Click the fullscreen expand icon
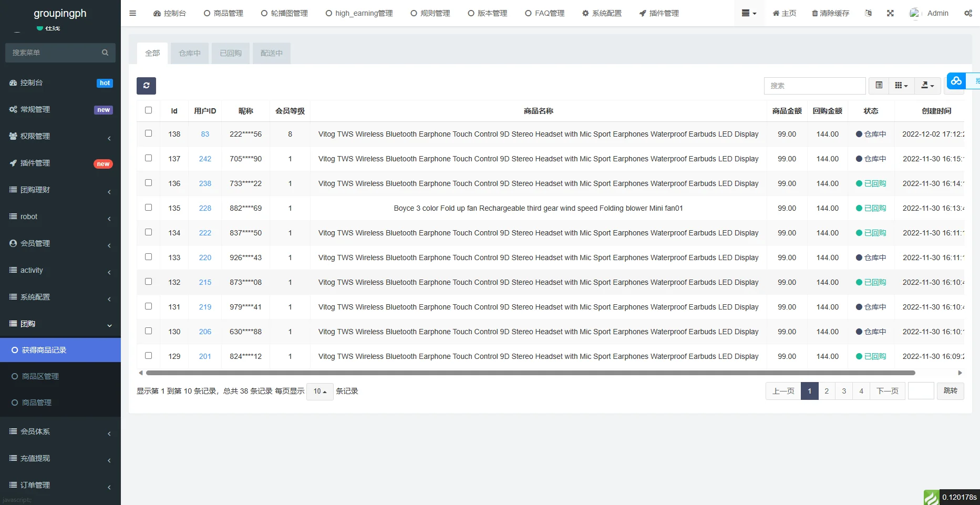This screenshot has width=980, height=505. coord(890,13)
